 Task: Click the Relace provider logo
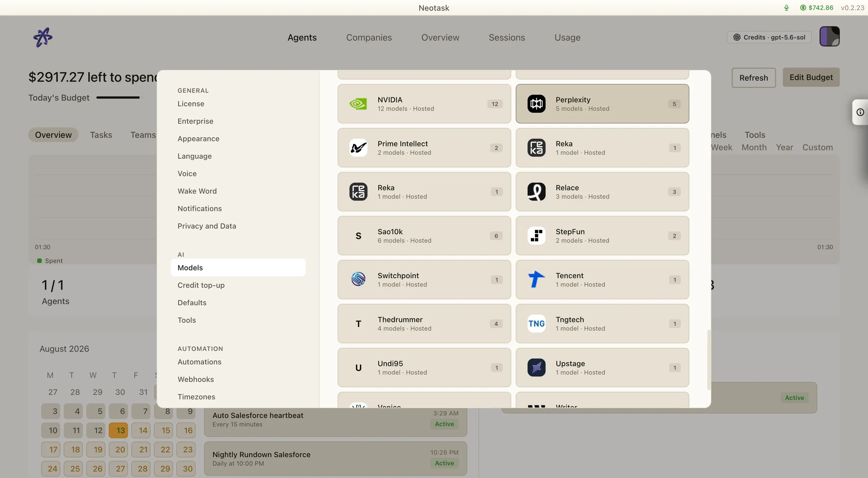coord(536,192)
